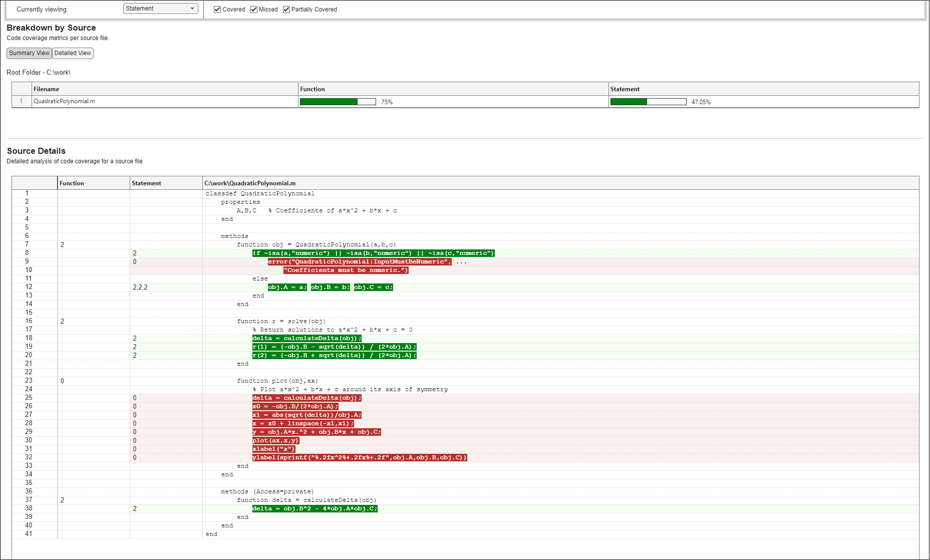This screenshot has width=930, height=560.
Task: Open QuadraticPolynomial.m file link
Action: (64, 101)
